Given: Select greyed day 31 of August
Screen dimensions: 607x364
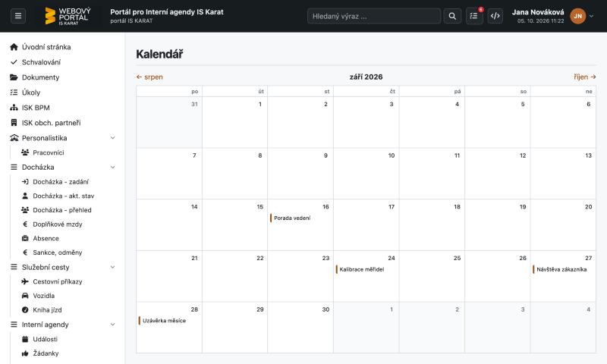Looking at the screenshot, I should [x=169, y=122].
